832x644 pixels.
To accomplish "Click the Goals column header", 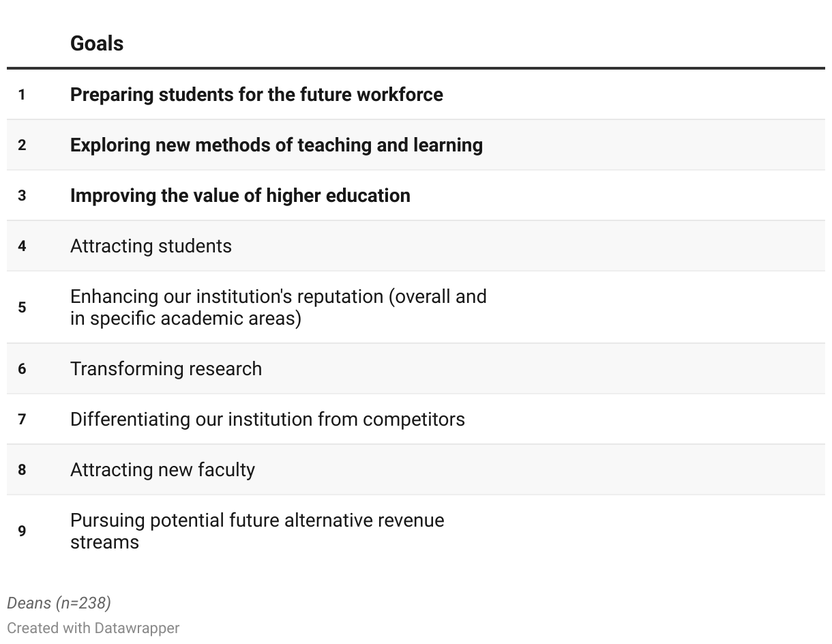I will (97, 44).
